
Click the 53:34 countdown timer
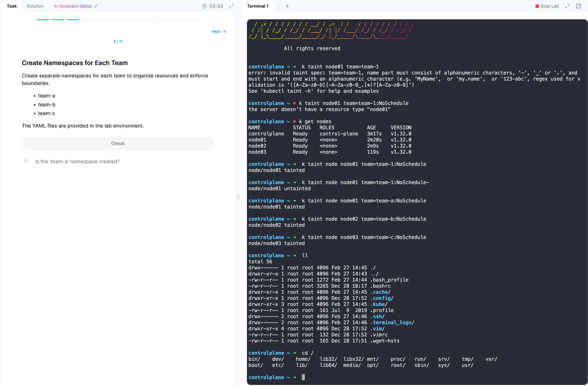(x=216, y=6)
